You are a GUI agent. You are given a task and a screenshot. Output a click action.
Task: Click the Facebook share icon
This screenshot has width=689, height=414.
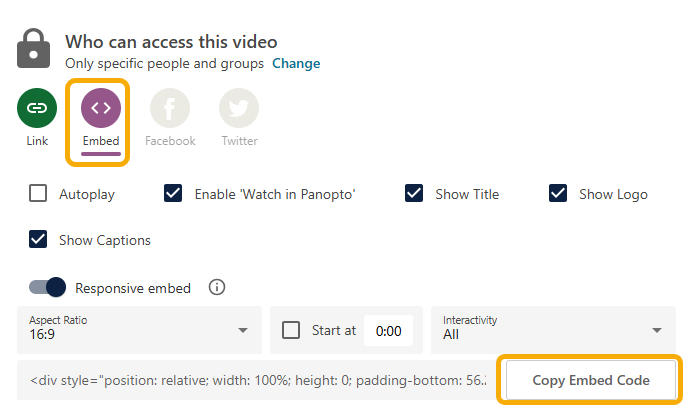[x=170, y=108]
